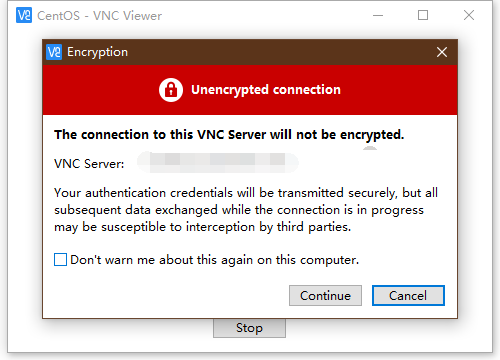The height and width of the screenshot is (360, 500).
Task: Cancel the encryption warning dialog
Action: tap(408, 296)
